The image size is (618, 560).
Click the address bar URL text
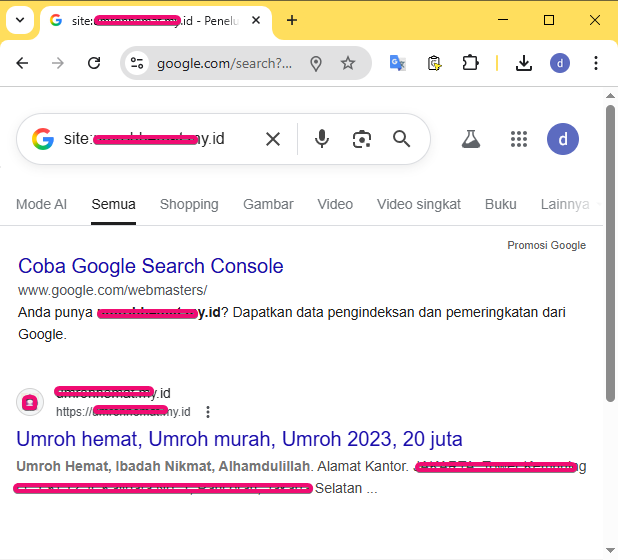(x=224, y=63)
